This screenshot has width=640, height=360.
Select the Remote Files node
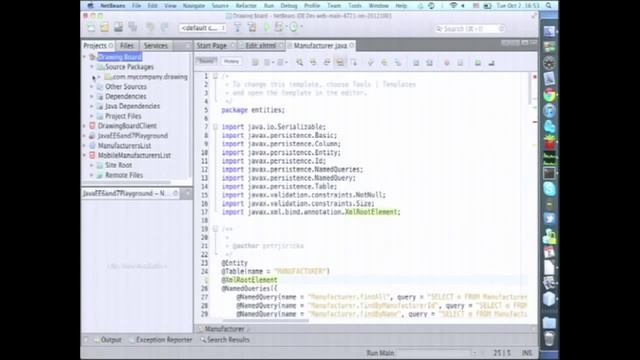click(124, 175)
